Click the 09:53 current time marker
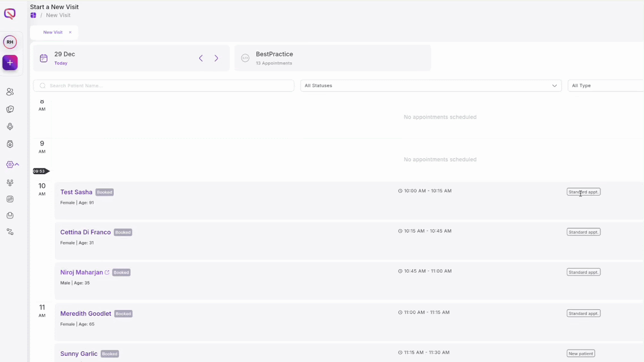 (41, 171)
